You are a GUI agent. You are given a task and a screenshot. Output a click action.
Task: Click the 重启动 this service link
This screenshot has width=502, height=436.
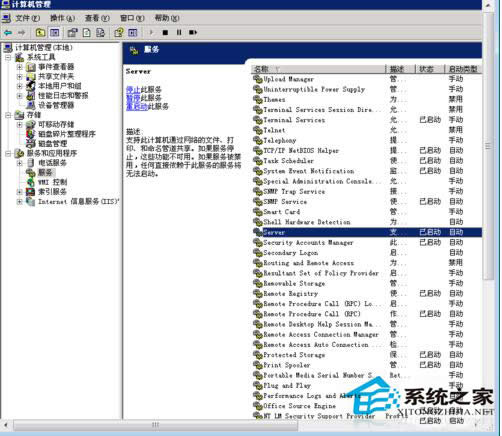tap(137, 107)
